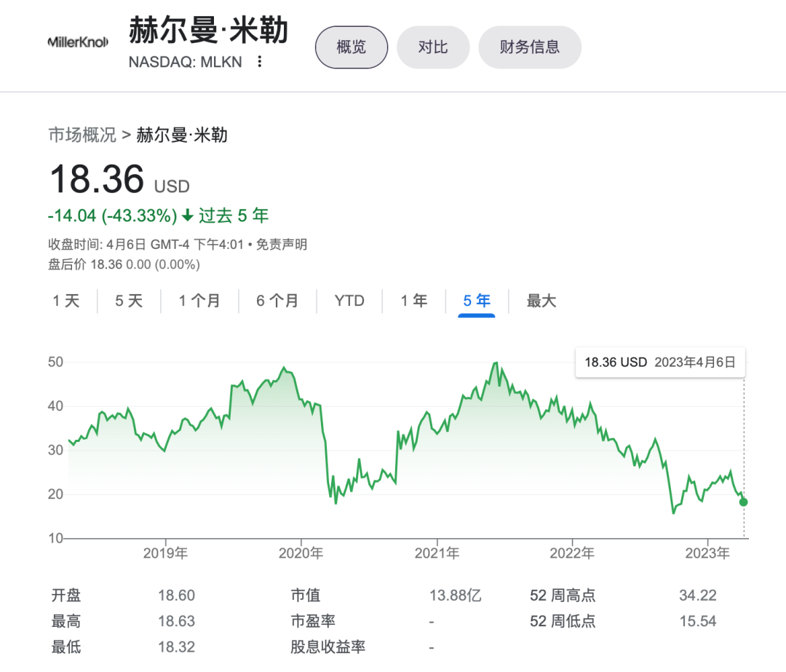Click the 40 y-axis label

(x=55, y=406)
